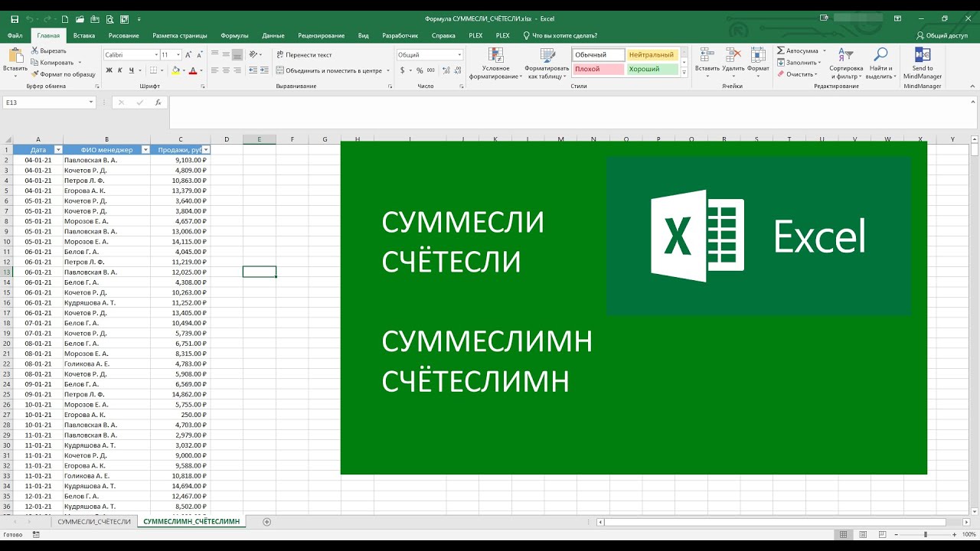980x551 pixels.
Task: Open filter dropdown for ФИО менеджер
Action: coord(145,150)
